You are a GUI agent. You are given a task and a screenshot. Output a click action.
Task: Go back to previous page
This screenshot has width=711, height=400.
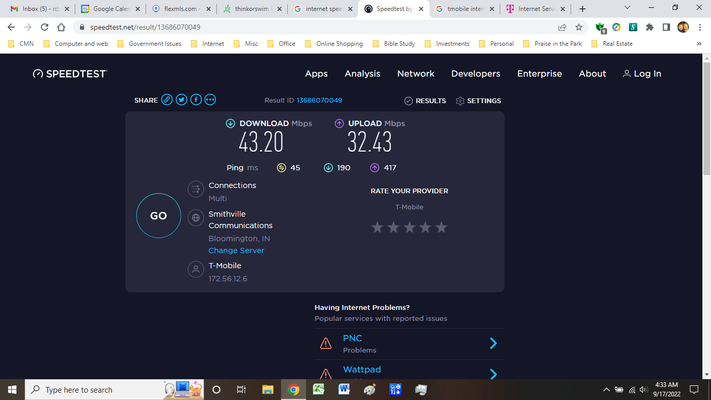pyautogui.click(x=11, y=27)
